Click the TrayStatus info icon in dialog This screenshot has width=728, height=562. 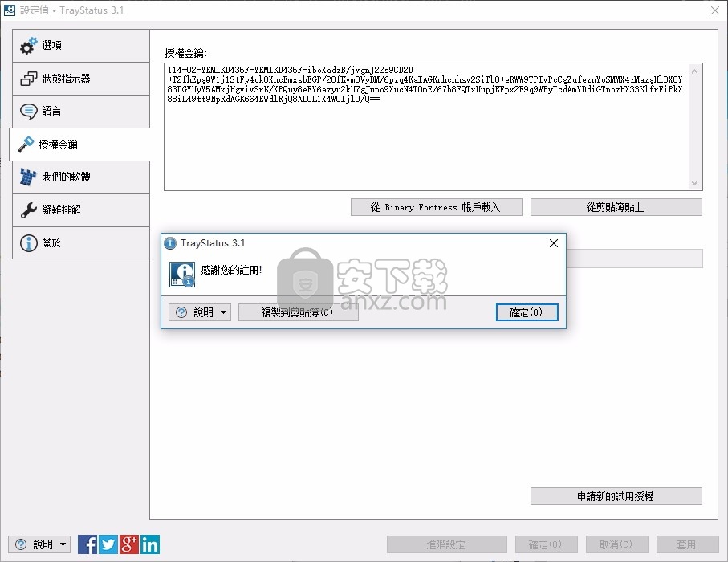pyautogui.click(x=182, y=275)
